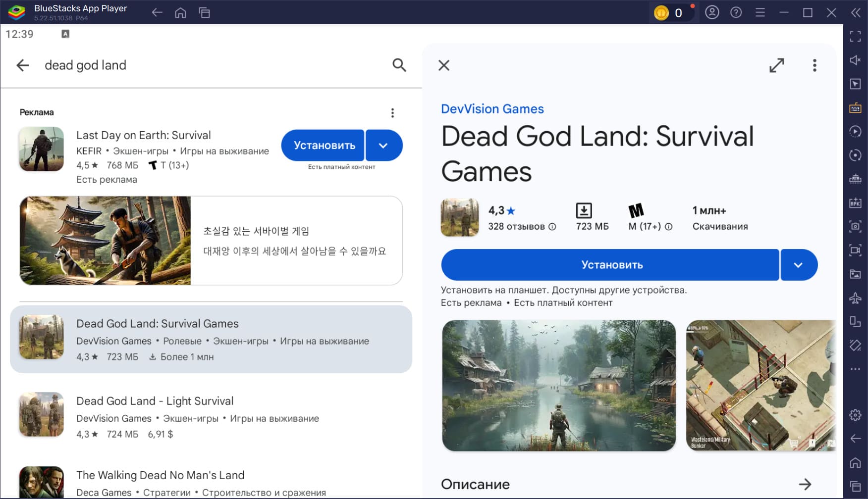The image size is (868, 499).
Task: Install Dead God Land: Survival Games
Action: click(x=610, y=265)
